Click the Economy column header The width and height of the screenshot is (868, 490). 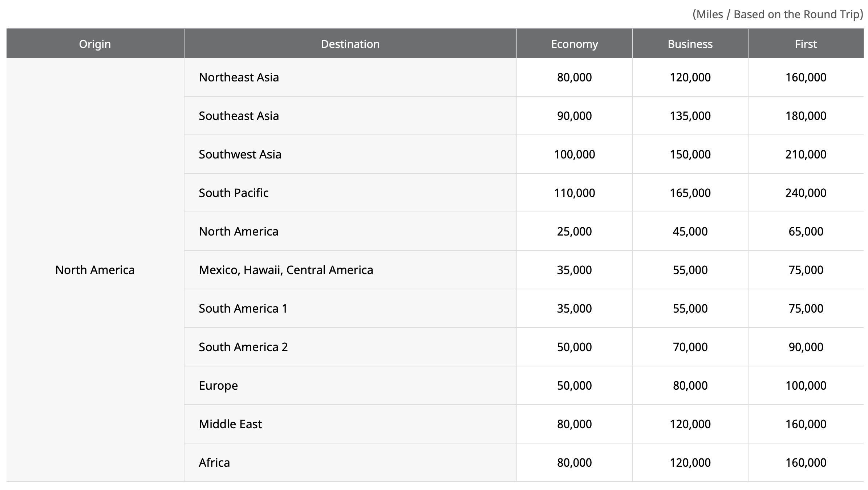(x=574, y=44)
